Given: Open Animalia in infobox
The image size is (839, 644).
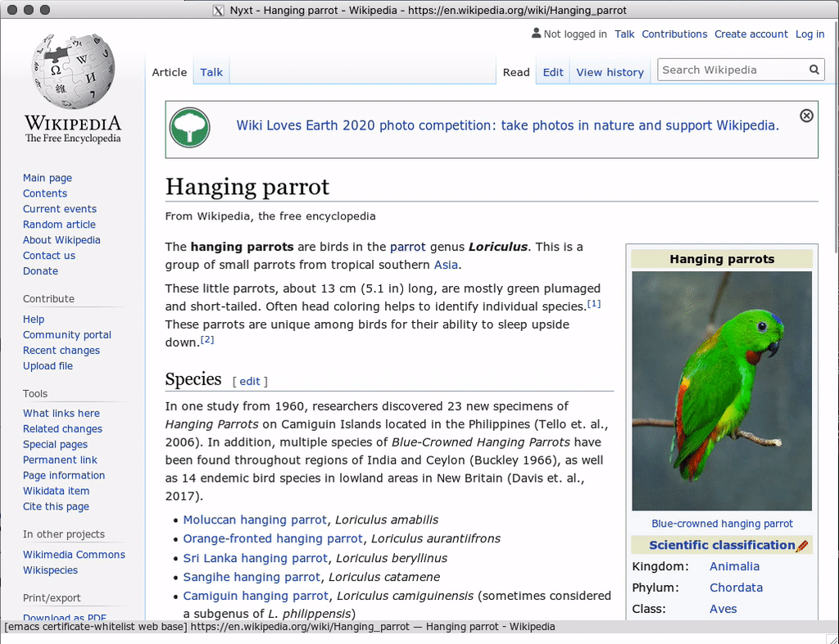Looking at the screenshot, I should [x=734, y=566].
